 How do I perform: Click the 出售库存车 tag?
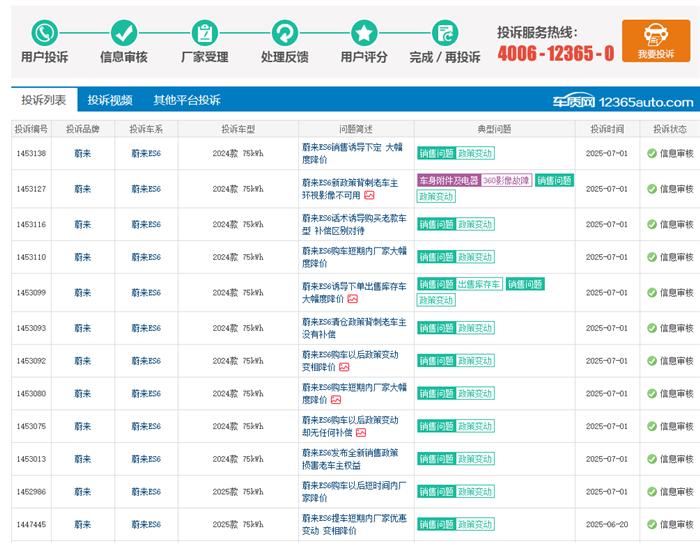[479, 284]
